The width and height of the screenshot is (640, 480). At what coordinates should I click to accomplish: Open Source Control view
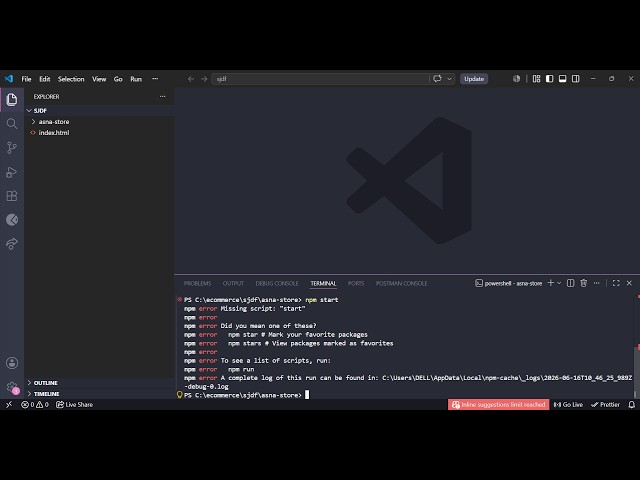click(12, 147)
